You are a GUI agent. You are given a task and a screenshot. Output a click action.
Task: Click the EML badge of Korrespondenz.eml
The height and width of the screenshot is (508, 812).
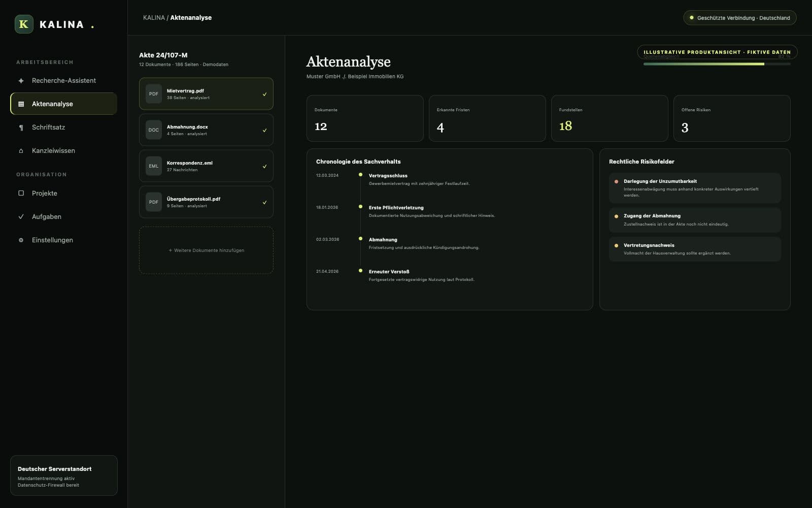tap(154, 166)
